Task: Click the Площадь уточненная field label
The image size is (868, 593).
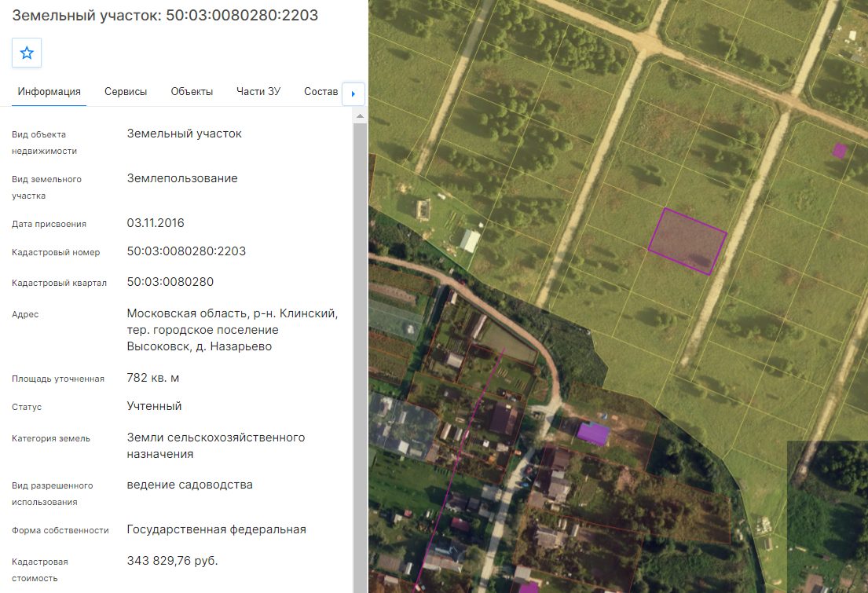Action: coord(58,379)
